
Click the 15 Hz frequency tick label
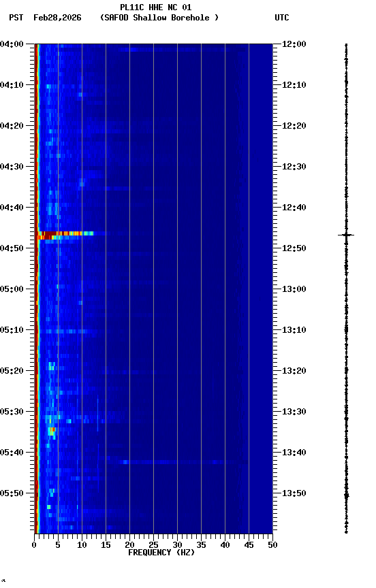point(106,545)
